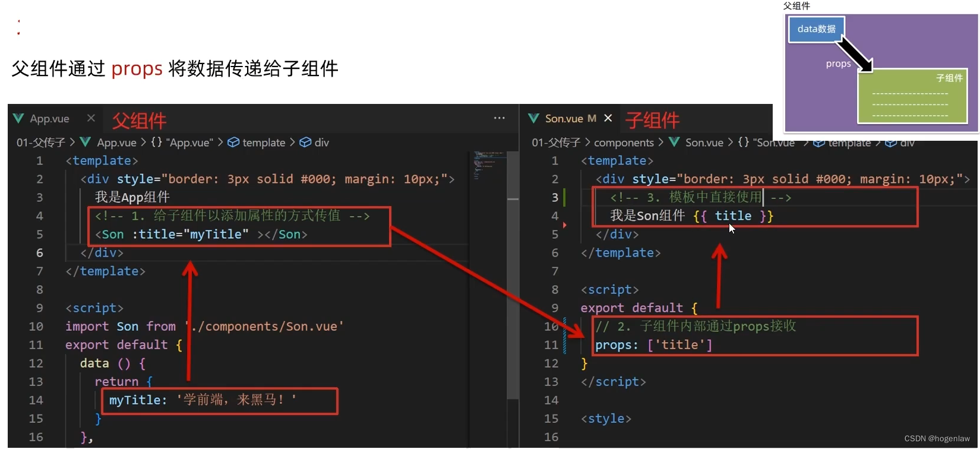Image resolution: width=980 pixels, height=449 pixels.
Task: Click the comment '1. 给子组件以添加属性的方式传值'
Action: [x=232, y=216]
